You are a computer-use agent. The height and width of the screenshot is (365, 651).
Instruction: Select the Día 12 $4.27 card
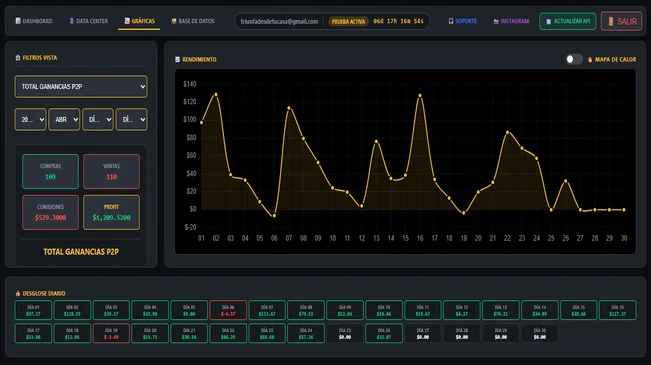pos(462,310)
